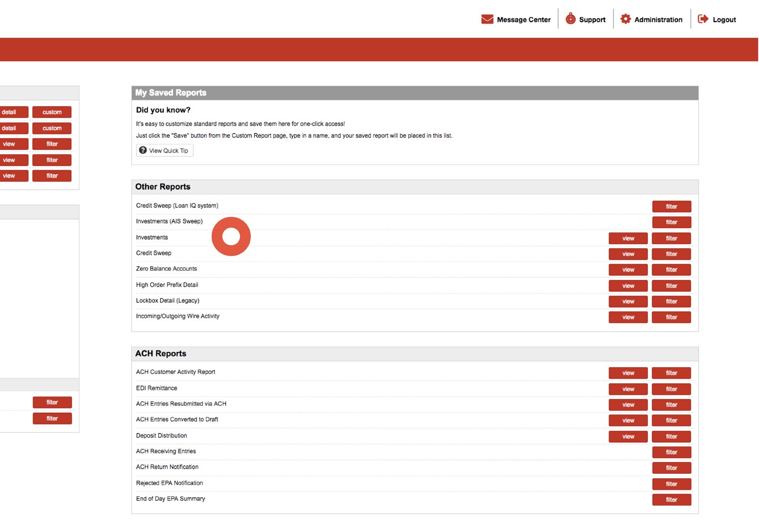Click the top custom button in the sidebar
Screen dimensions: 759x532
tap(51, 112)
